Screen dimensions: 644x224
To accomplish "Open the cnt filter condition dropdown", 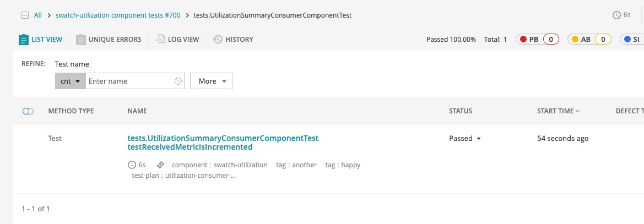I will [x=71, y=81].
